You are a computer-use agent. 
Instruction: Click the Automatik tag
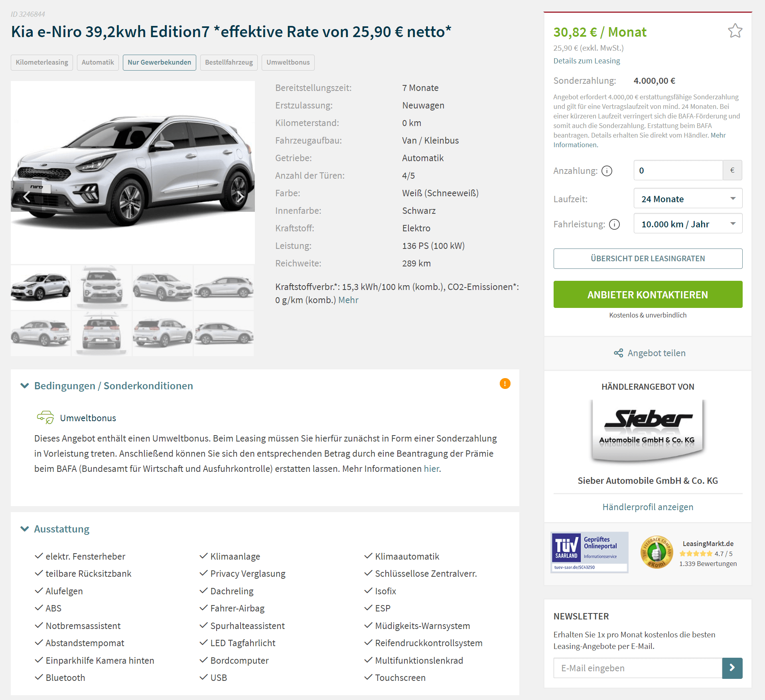(98, 62)
